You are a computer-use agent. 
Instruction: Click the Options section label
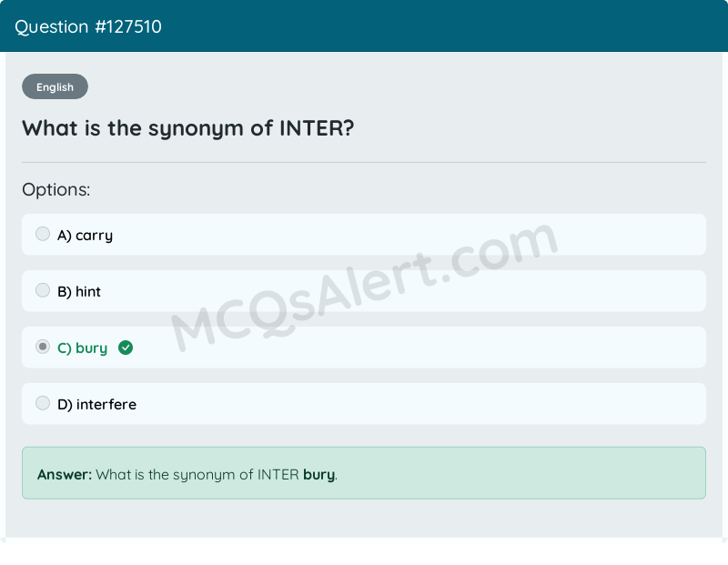(x=56, y=189)
